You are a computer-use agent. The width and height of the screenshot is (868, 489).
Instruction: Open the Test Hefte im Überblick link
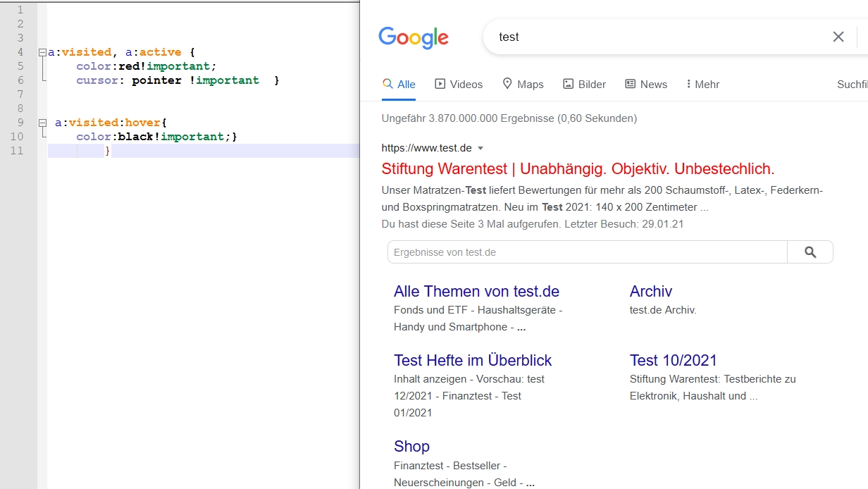(x=473, y=361)
